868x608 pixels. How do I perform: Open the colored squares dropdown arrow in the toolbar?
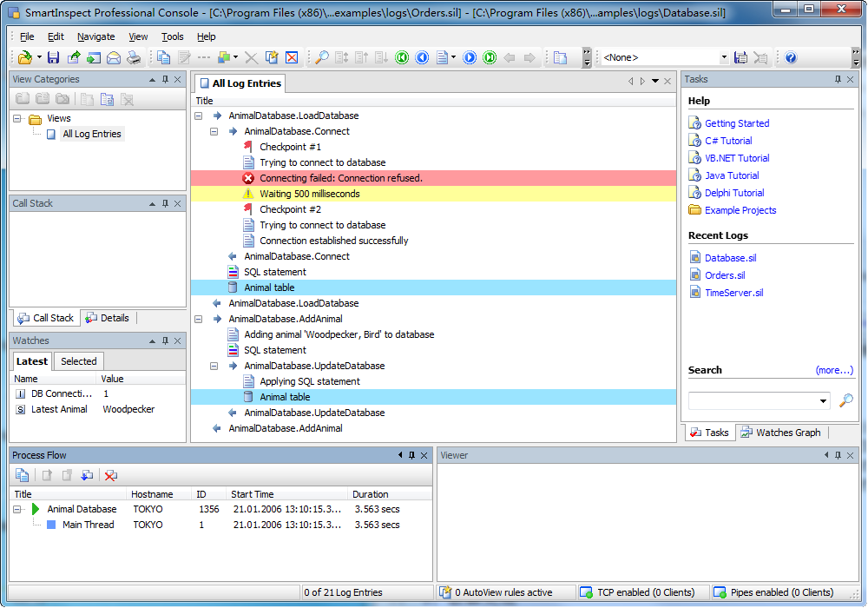(x=236, y=57)
